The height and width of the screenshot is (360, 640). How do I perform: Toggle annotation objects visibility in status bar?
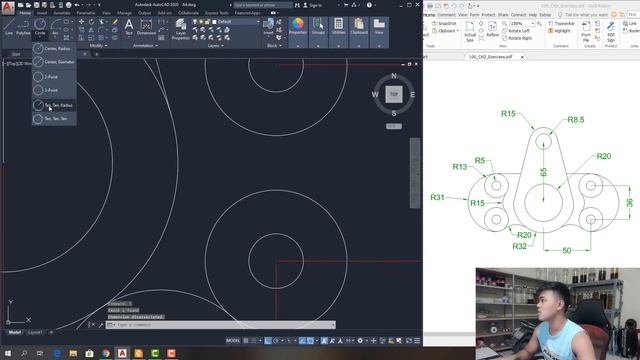coord(324,340)
